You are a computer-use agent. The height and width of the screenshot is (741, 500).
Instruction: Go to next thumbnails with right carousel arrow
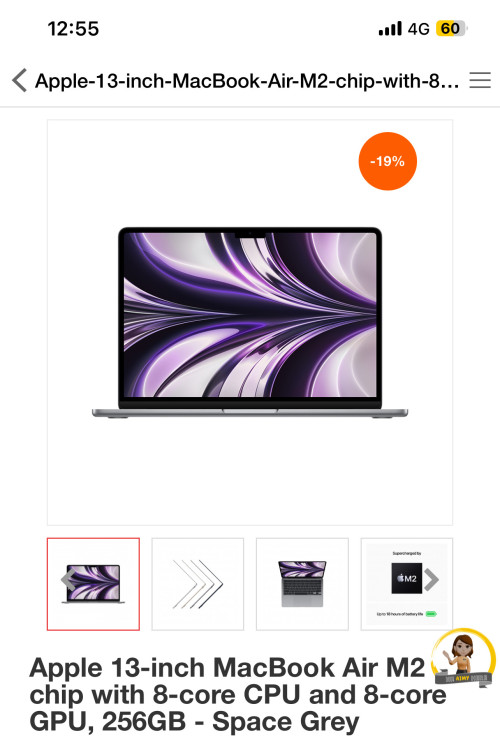pyautogui.click(x=431, y=580)
